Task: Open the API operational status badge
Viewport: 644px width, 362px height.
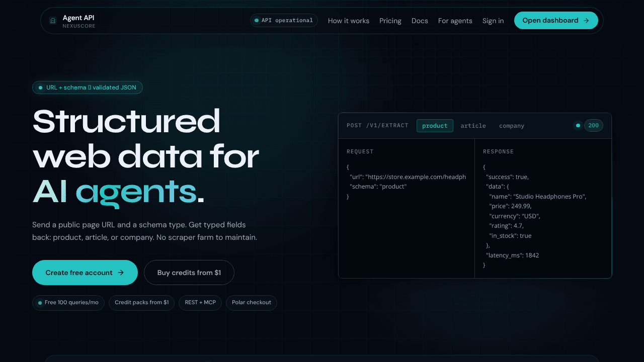Action: click(x=284, y=20)
